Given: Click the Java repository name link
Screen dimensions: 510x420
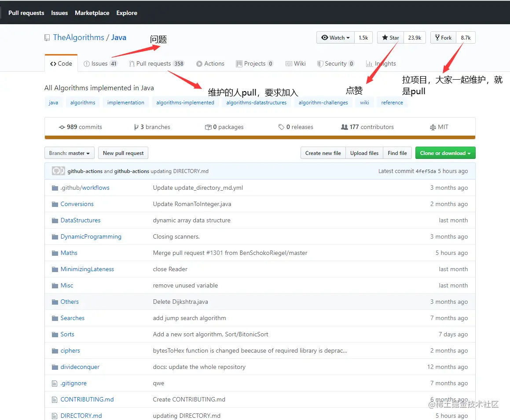Looking at the screenshot, I should click(119, 37).
